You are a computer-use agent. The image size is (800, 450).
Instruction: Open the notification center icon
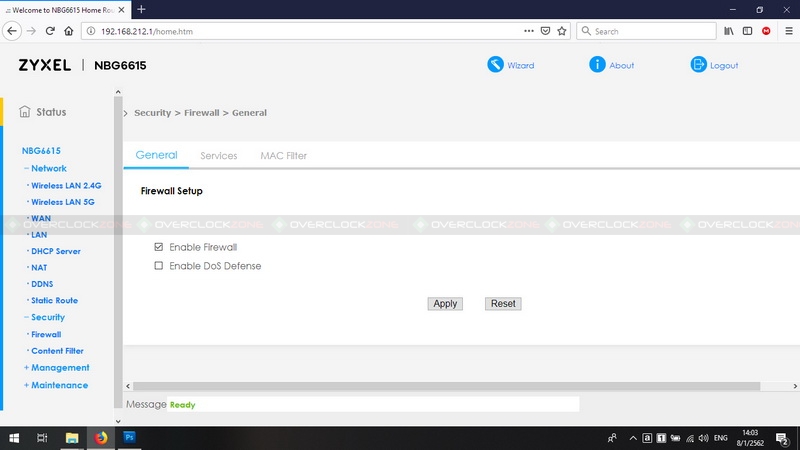pyautogui.click(x=782, y=438)
